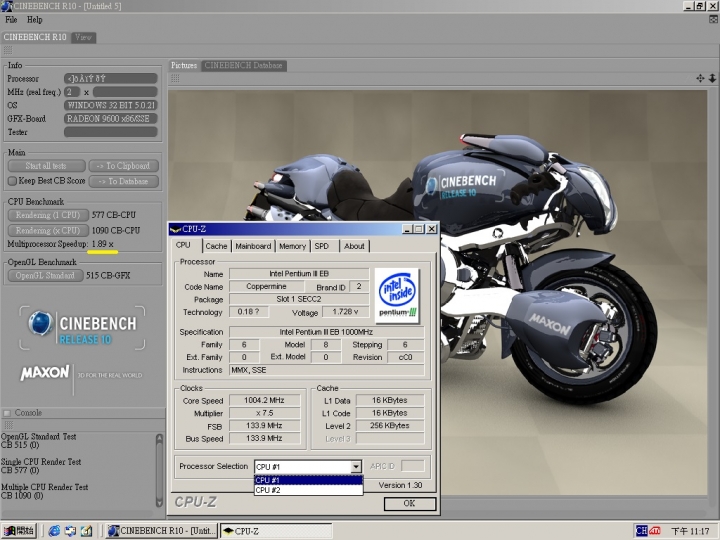The height and width of the screenshot is (540, 720).
Task: Click the left panel grip handle icon
Action: point(8,50)
